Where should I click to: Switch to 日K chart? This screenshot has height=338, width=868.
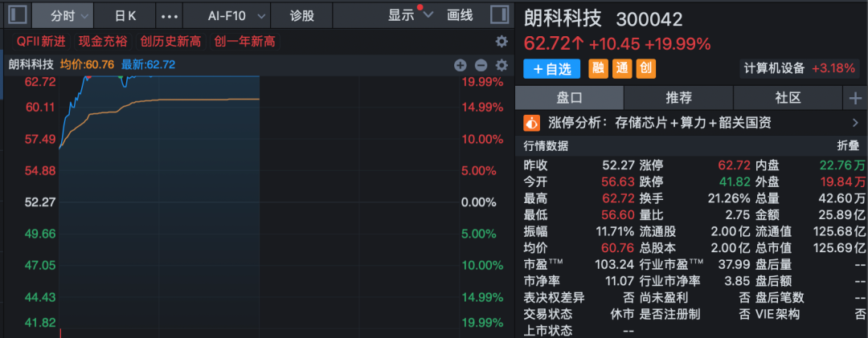click(125, 15)
